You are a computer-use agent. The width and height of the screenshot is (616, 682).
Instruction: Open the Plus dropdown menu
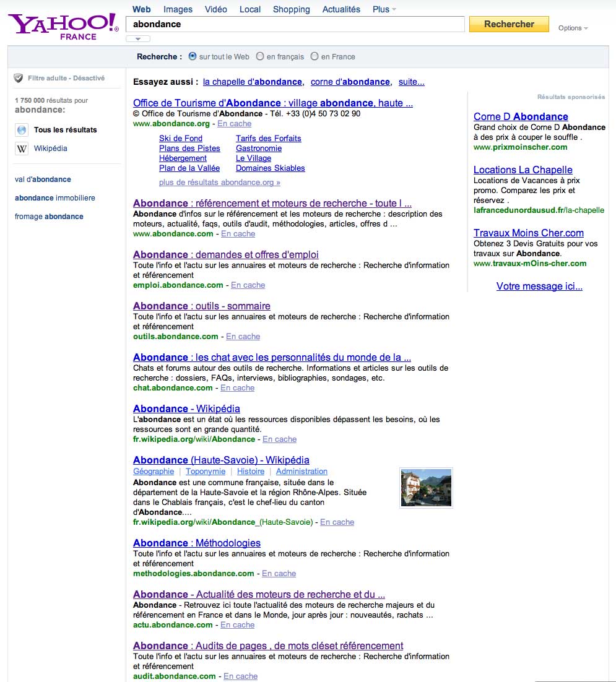pyautogui.click(x=384, y=9)
